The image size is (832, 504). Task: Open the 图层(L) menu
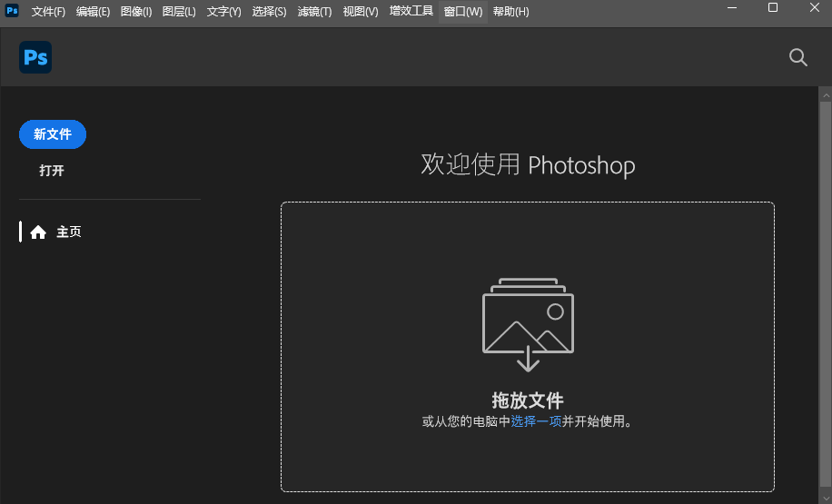pyautogui.click(x=179, y=12)
